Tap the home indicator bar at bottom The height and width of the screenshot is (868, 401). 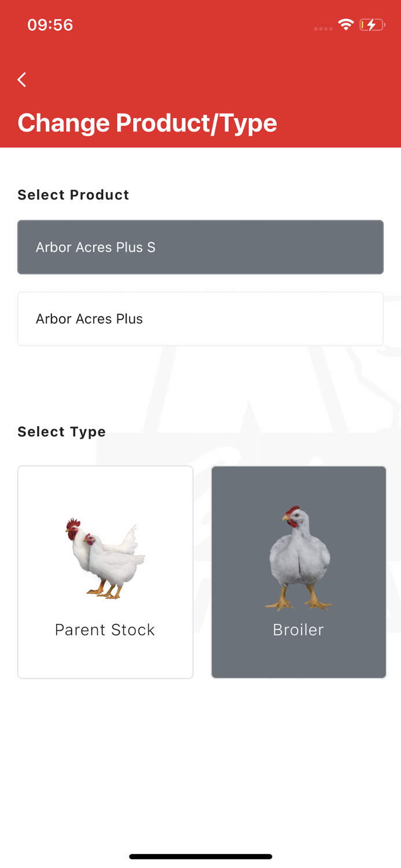click(200, 856)
